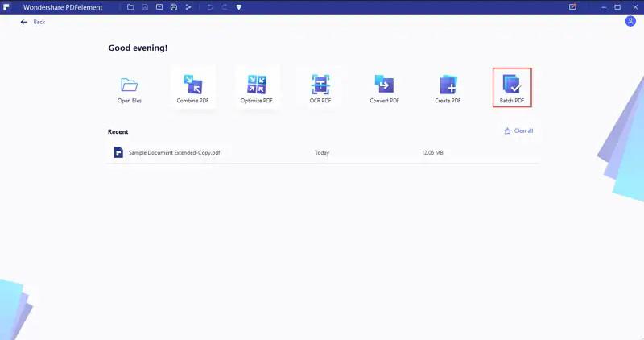Launch the Combine PDF tool
The image size is (644, 340).
pyautogui.click(x=192, y=88)
